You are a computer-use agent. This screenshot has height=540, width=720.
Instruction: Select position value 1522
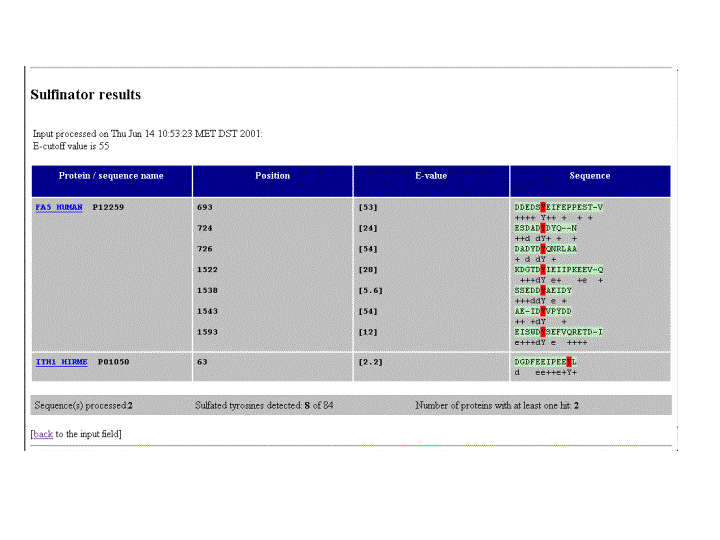(x=207, y=269)
